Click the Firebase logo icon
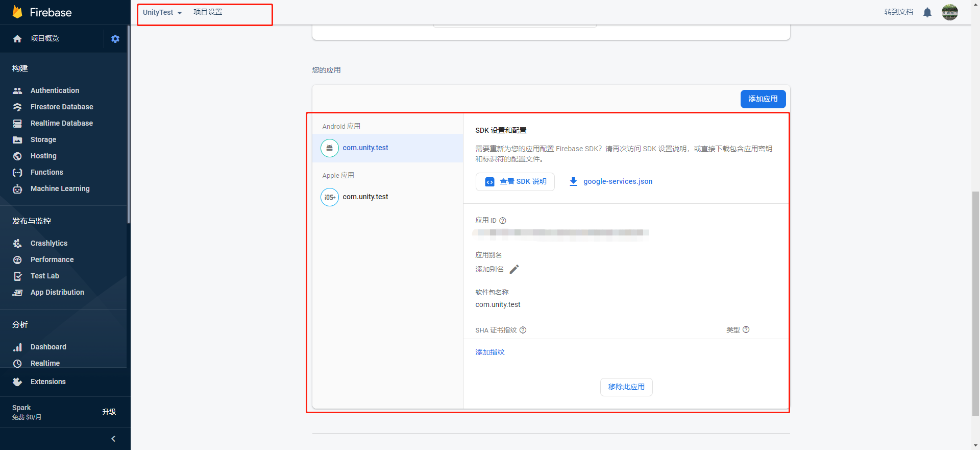 [17, 12]
